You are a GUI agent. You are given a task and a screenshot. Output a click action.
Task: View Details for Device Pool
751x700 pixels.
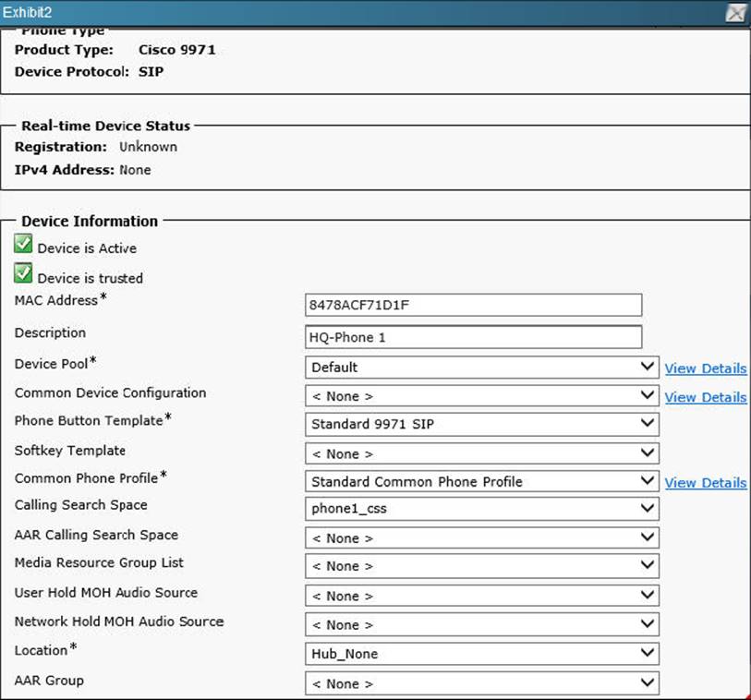pos(706,368)
